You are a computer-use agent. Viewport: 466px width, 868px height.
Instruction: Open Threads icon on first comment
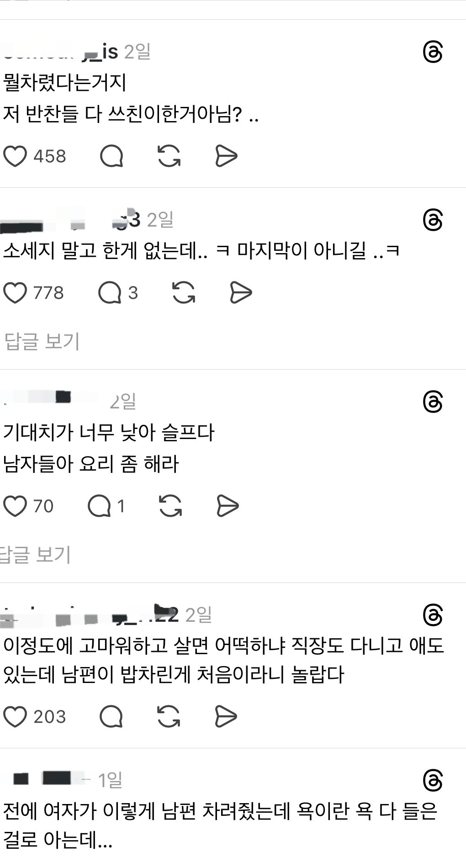tap(433, 52)
